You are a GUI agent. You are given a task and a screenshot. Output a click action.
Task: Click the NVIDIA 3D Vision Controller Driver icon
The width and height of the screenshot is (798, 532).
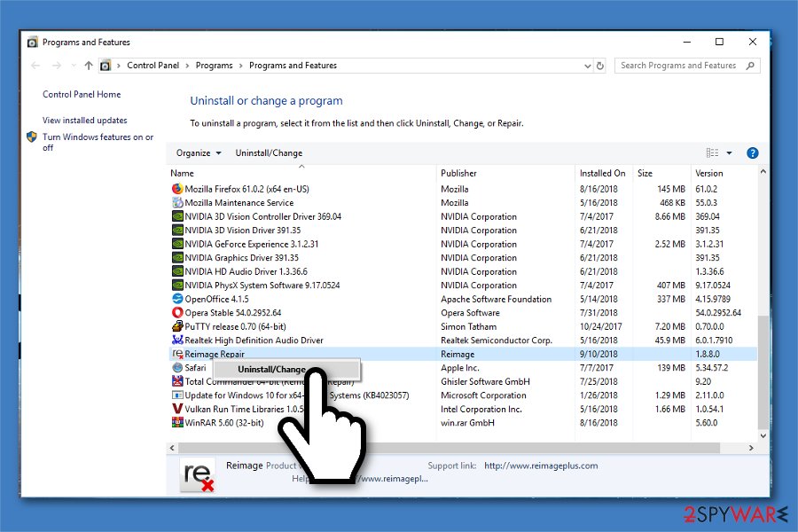click(x=177, y=216)
